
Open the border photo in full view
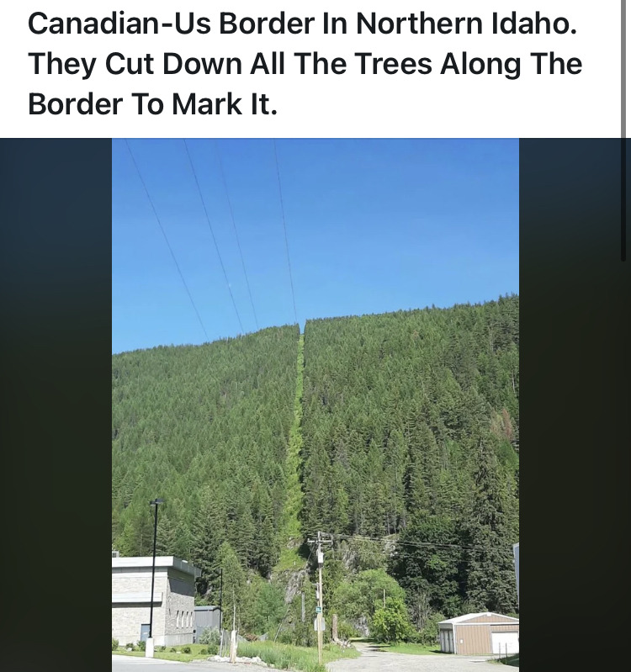tap(315, 405)
